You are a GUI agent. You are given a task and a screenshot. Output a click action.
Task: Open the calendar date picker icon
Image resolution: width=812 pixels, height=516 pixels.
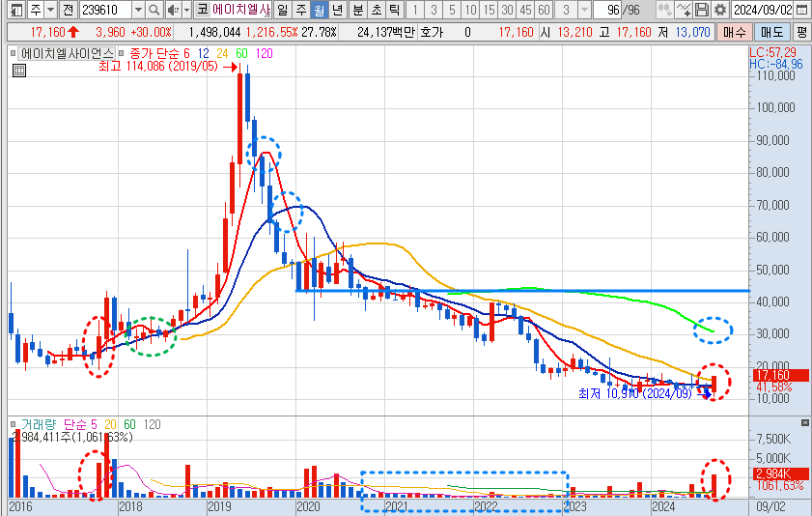[x=801, y=10]
